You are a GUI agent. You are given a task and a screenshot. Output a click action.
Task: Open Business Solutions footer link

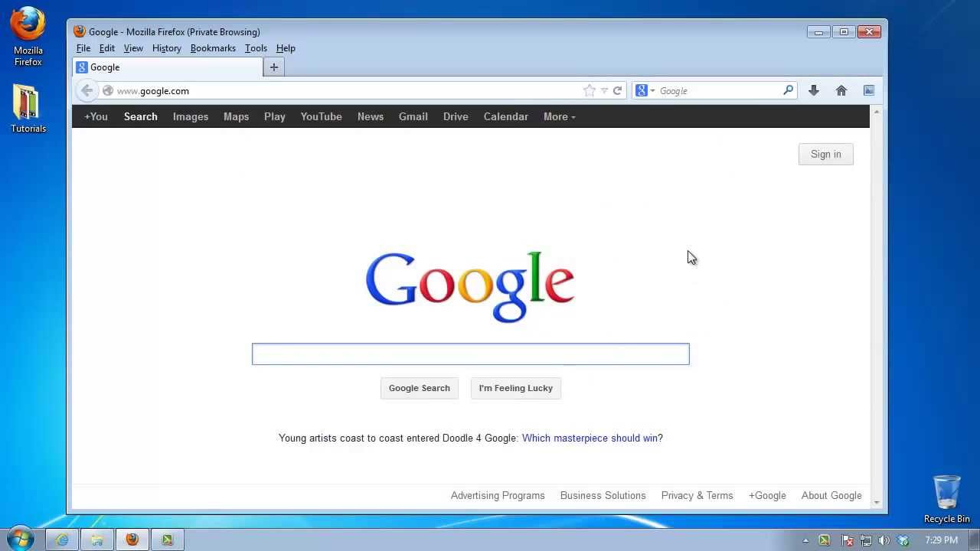point(603,495)
